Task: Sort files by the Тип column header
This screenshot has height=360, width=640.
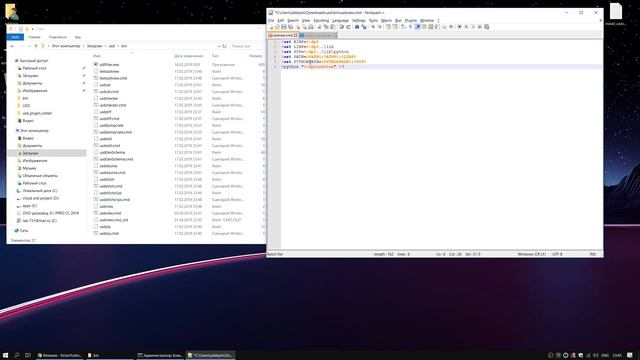Action: 215,56
